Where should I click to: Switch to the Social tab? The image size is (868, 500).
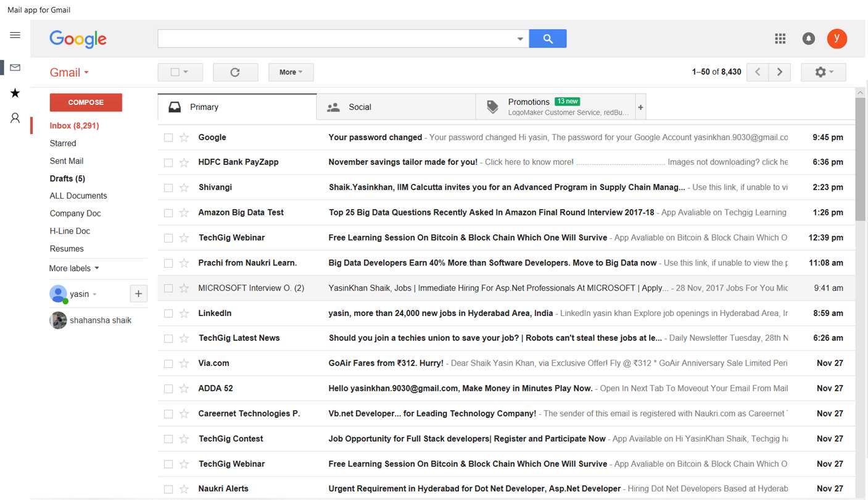click(396, 107)
